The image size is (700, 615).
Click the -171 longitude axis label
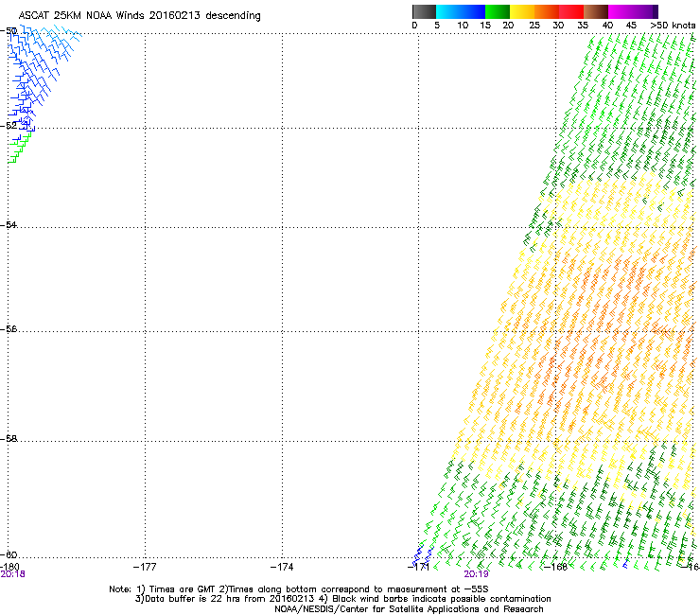(419, 567)
